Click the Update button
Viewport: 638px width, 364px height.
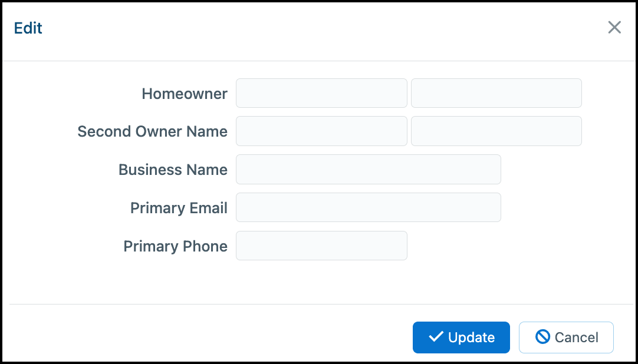point(461,337)
